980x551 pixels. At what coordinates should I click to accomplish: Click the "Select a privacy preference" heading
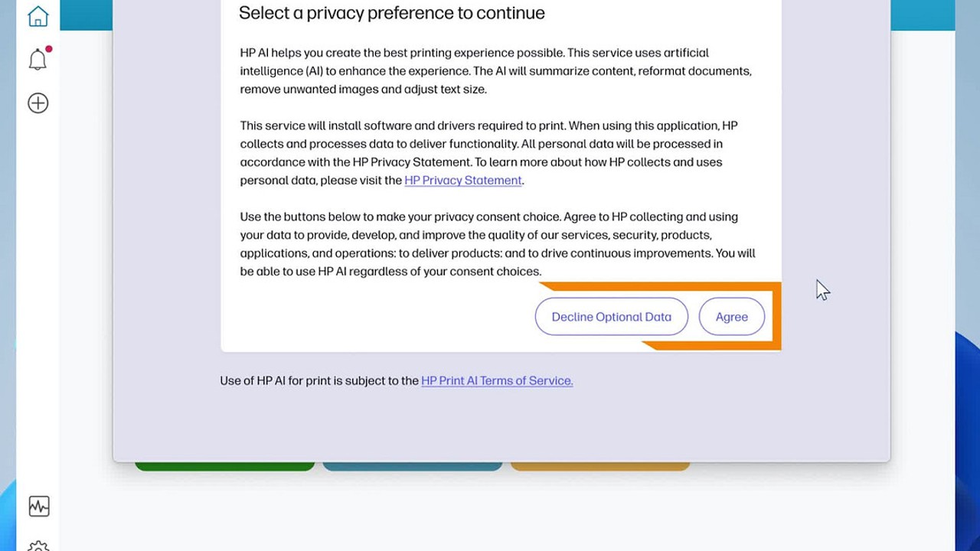pyautogui.click(x=392, y=13)
